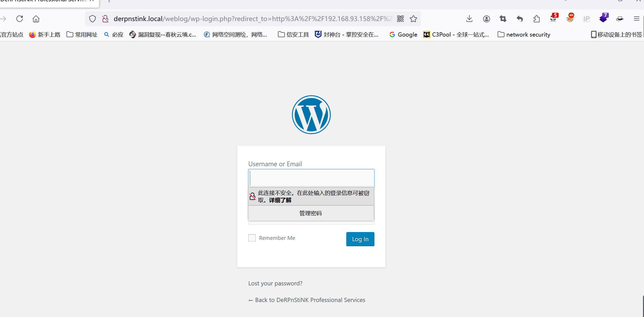Image resolution: width=644 pixels, height=317 pixels.
Task: Click 详细了解 in the insecure warning
Action: click(280, 200)
